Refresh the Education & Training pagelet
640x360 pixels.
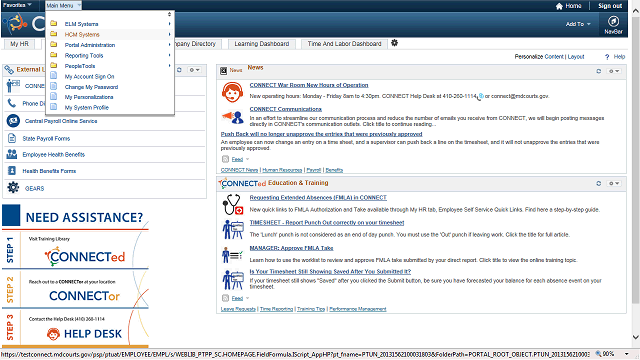[599, 183]
